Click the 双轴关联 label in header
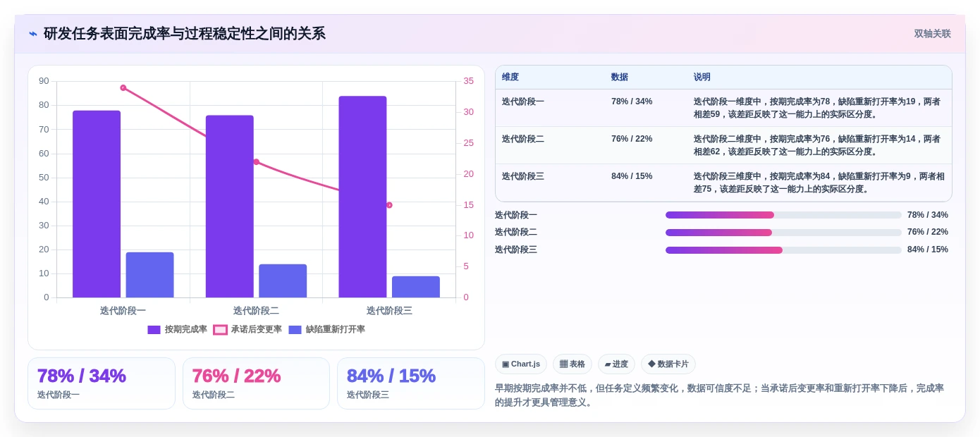Image resolution: width=980 pixels, height=437 pixels. pyautogui.click(x=932, y=34)
